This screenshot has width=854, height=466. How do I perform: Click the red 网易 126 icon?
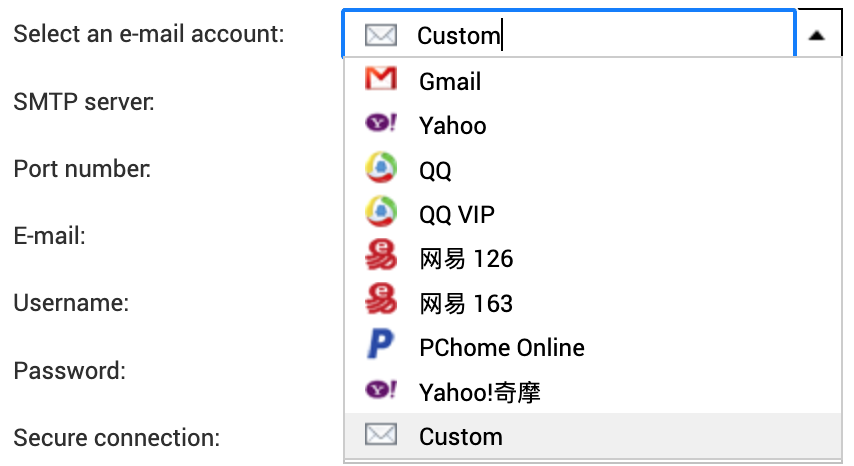[x=380, y=258]
